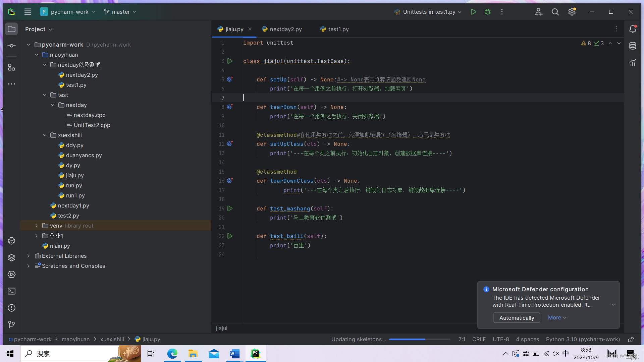Click the Updating skeletons progress bar
The image size is (644, 362).
click(x=419, y=340)
